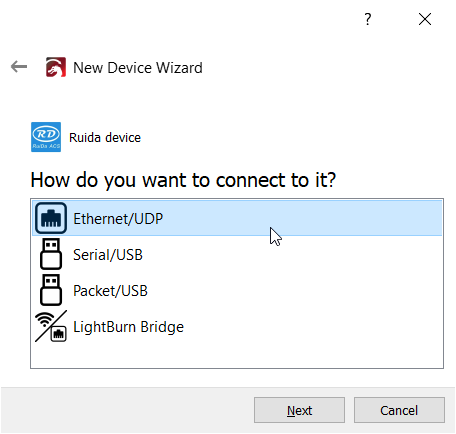
Task: Click the blue Ruida RD logo
Action: pyautogui.click(x=46, y=137)
